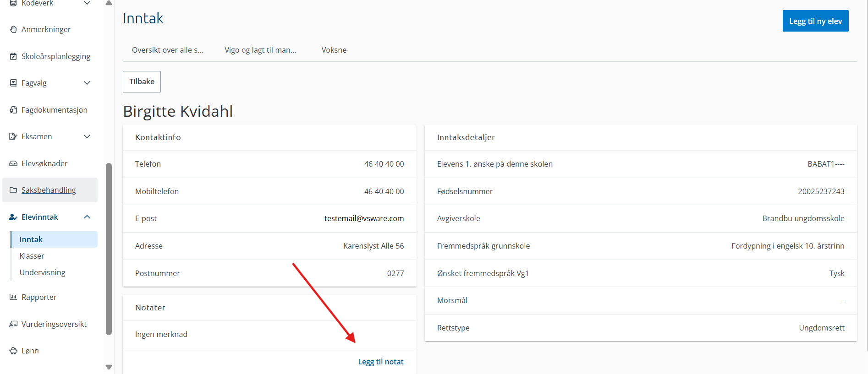Click the Ingen merknad note text
Screen dimensions: 868x374
click(161, 334)
